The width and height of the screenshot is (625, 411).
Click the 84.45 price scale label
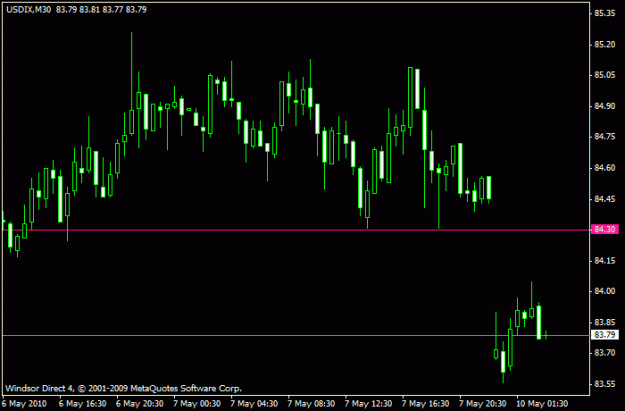point(604,199)
